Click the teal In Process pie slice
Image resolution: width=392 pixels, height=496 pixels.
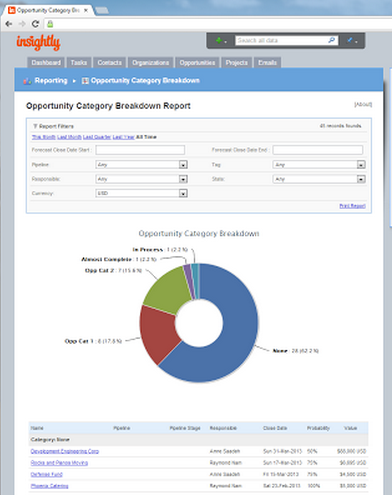pyautogui.click(x=196, y=281)
